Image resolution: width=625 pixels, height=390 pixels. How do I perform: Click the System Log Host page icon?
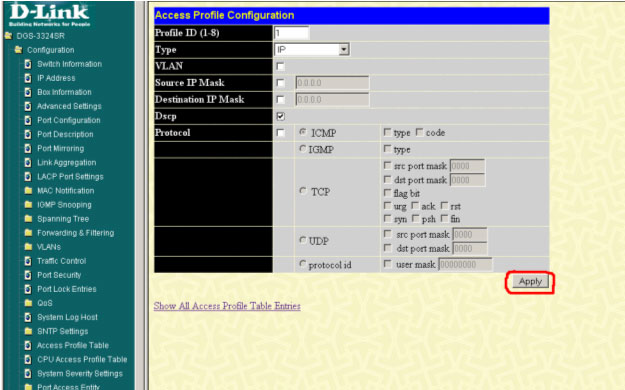pyautogui.click(x=28, y=317)
